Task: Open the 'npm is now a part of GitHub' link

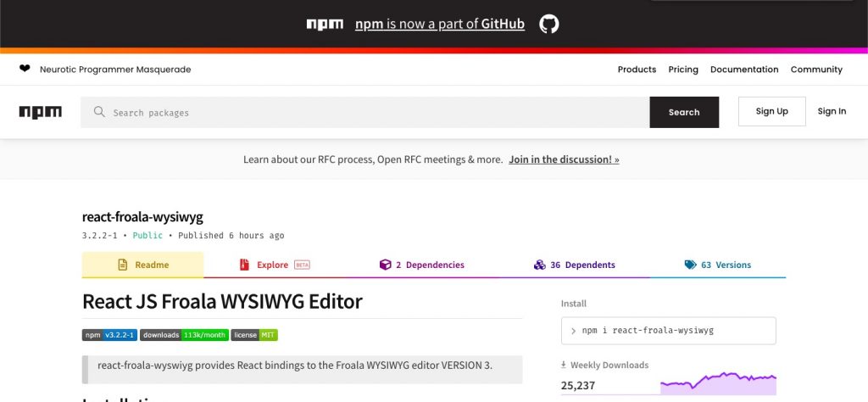Action: [440, 24]
